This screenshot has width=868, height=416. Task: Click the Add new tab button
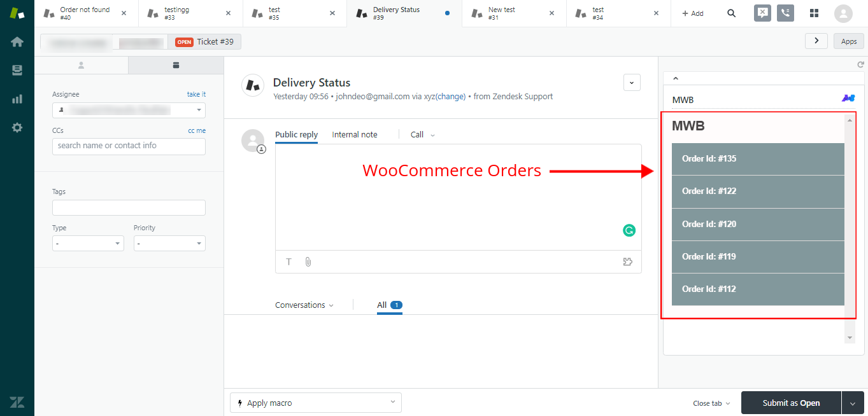pos(693,13)
